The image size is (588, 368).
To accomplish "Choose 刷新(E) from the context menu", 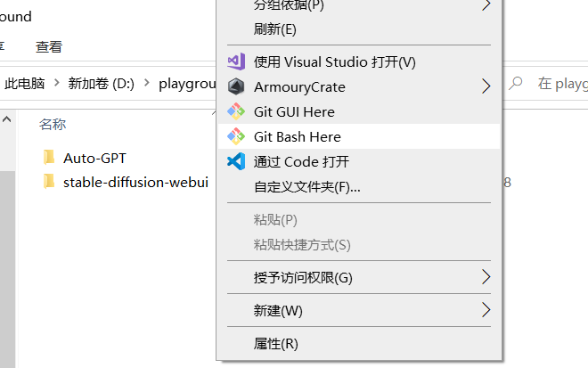I will point(274,29).
